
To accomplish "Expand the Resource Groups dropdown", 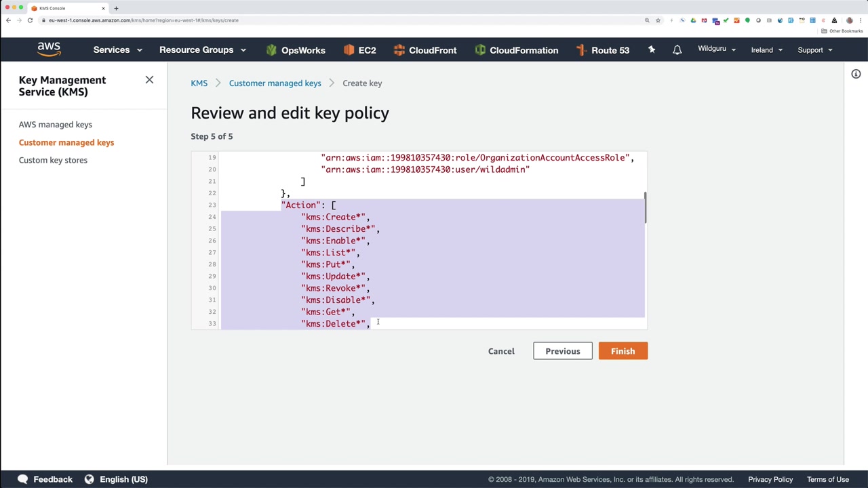I will pos(203,50).
